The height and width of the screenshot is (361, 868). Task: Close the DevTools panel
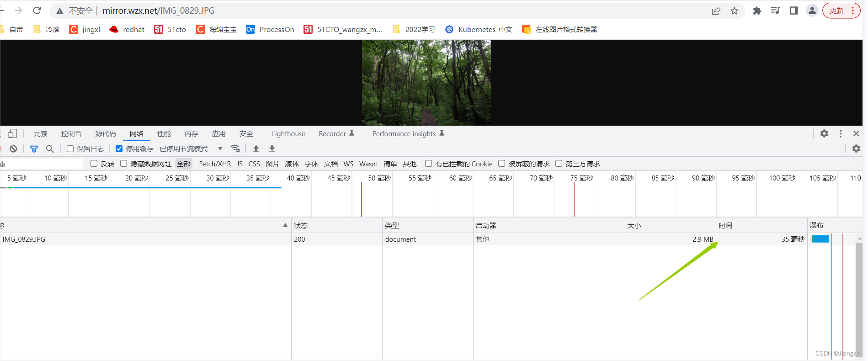856,133
